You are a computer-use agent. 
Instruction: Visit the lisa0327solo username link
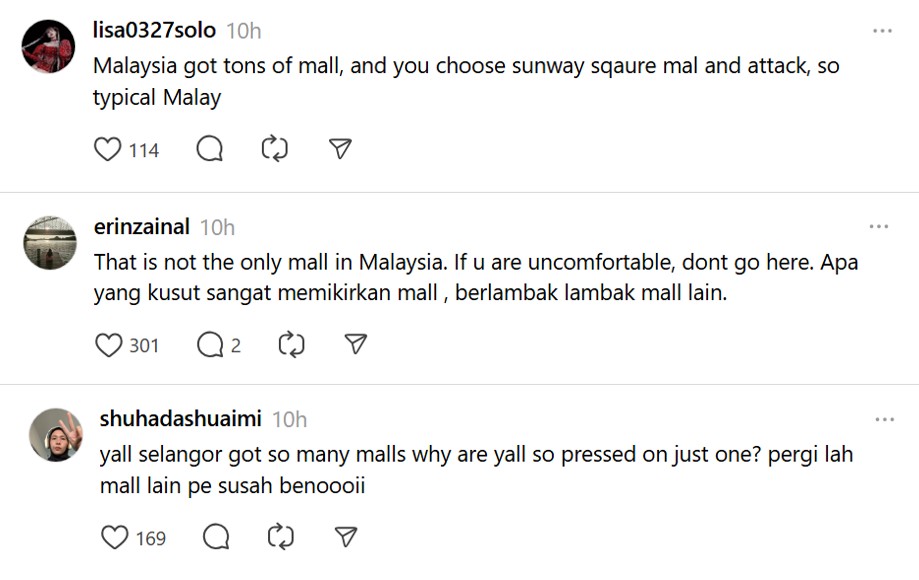154,30
